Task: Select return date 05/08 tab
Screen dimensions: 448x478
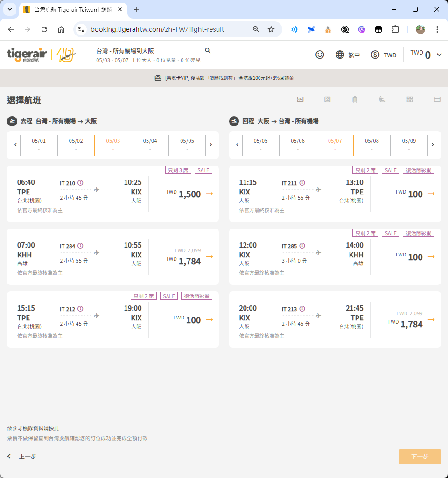Action: [x=371, y=144]
